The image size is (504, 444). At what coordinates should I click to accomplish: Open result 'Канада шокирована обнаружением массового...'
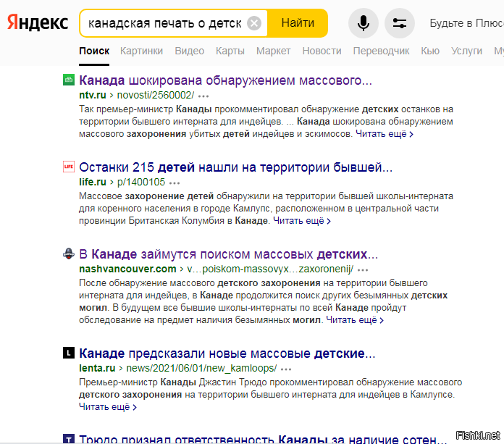tap(225, 80)
